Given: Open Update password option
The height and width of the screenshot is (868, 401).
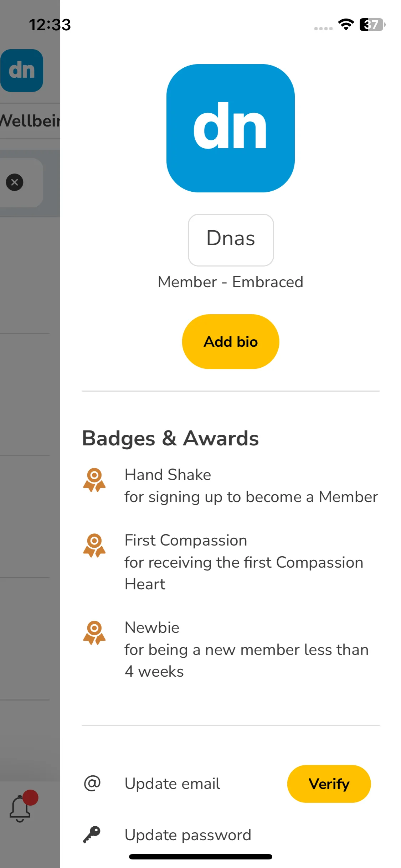Looking at the screenshot, I should click(x=188, y=835).
